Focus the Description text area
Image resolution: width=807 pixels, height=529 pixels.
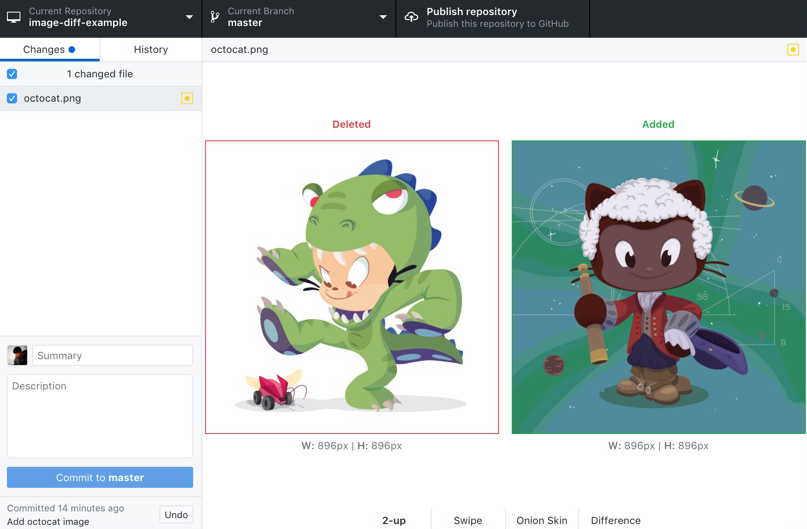[100, 416]
